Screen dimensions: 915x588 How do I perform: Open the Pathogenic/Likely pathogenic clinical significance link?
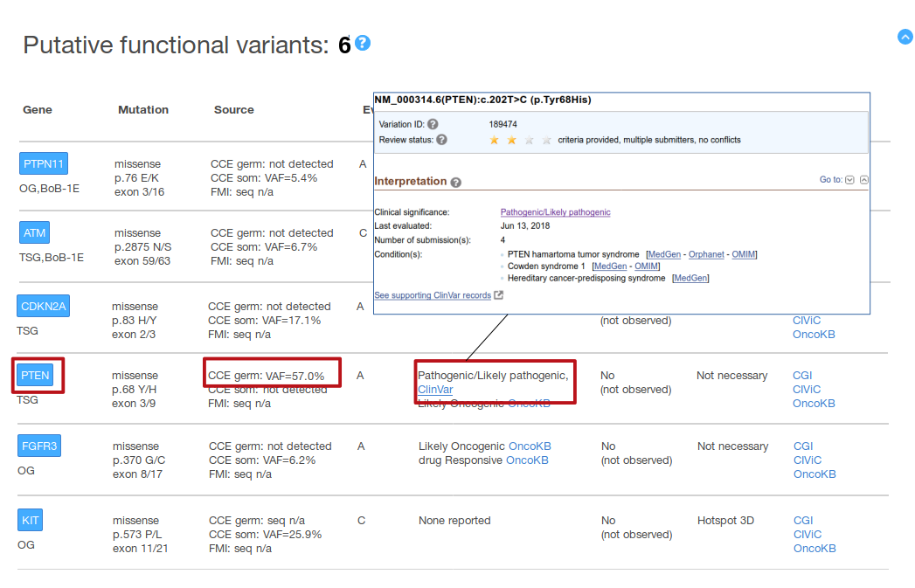(x=555, y=212)
